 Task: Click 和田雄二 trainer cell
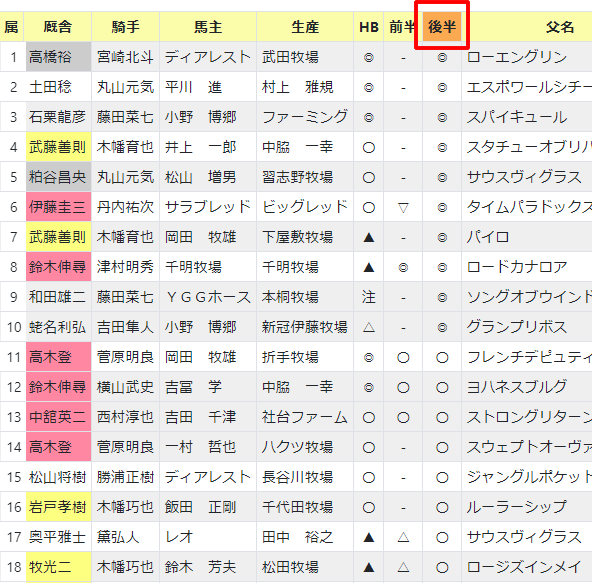(x=59, y=297)
